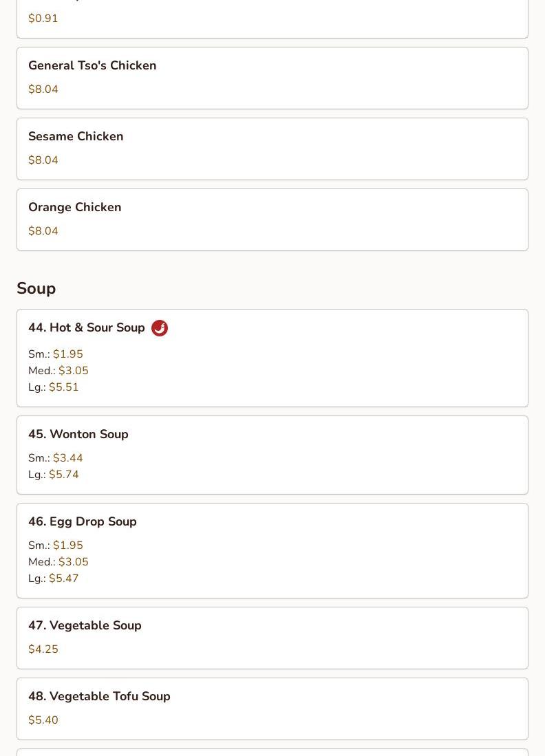Select the Sesame Chicken menu item
Image resolution: width=545 pixels, height=756 pixels.
pos(76,137)
